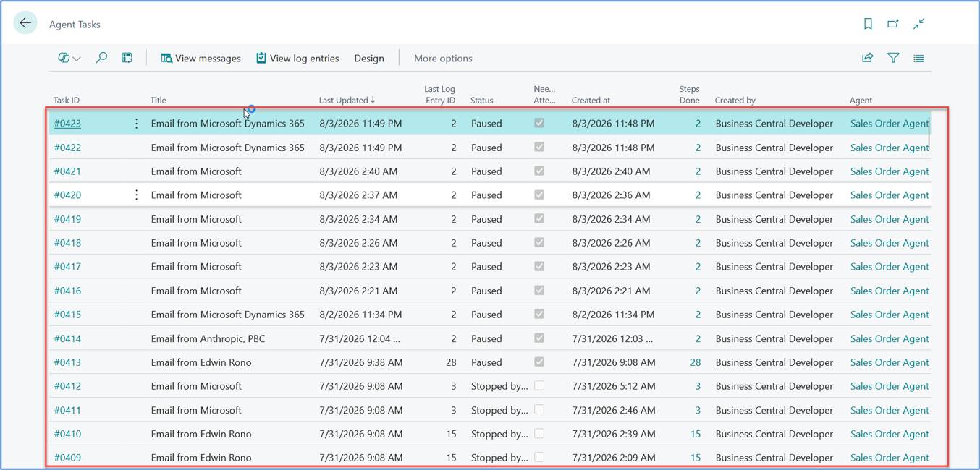Toggle the Needs Attention checkbox for #0416
The height and width of the screenshot is (470, 980).
[x=539, y=290]
